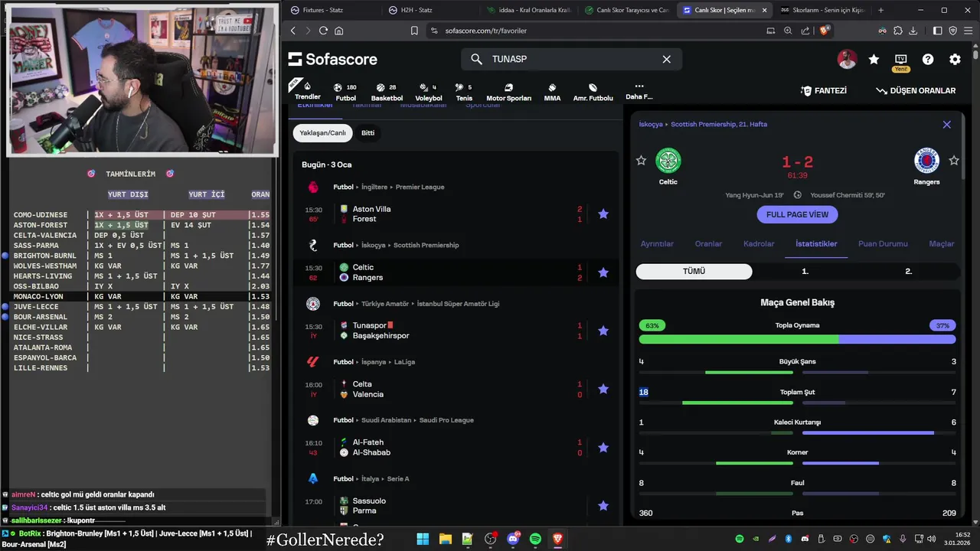Image resolution: width=980 pixels, height=551 pixels.
Task: Close the match details panel
Action: coord(947,125)
